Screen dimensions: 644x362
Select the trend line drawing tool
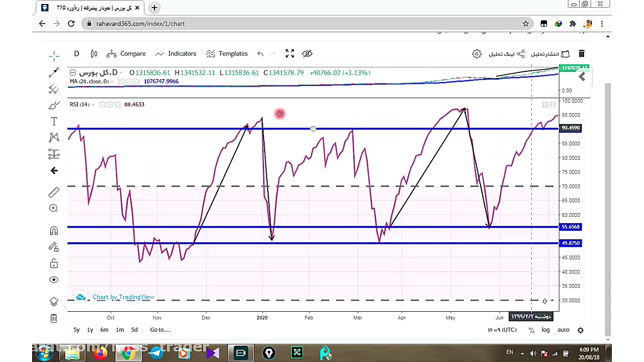tap(54, 72)
